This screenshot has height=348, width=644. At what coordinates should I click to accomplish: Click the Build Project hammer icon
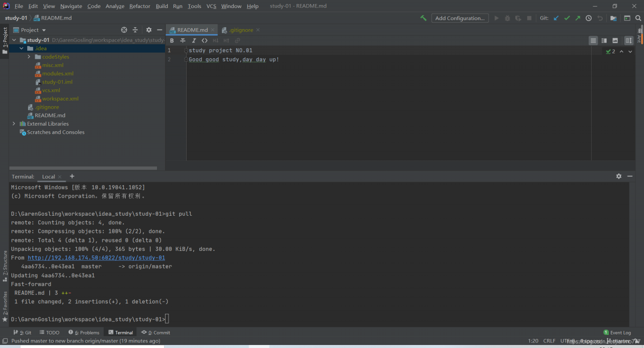coord(423,18)
